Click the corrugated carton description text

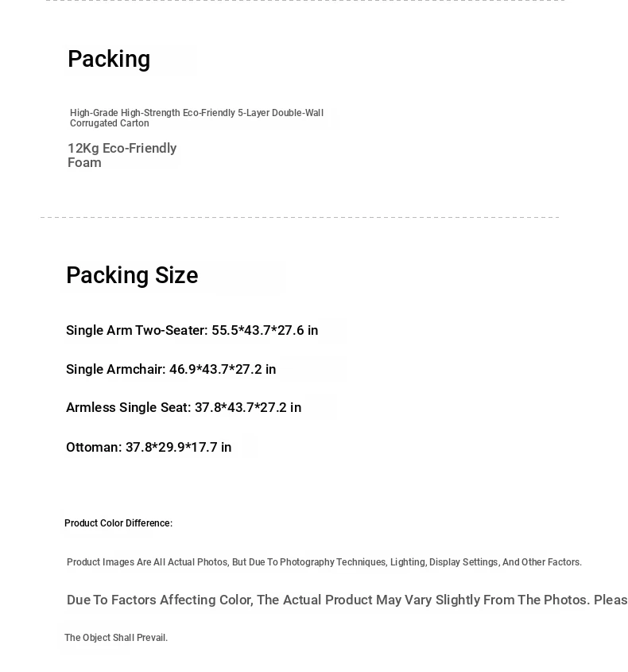(x=196, y=118)
